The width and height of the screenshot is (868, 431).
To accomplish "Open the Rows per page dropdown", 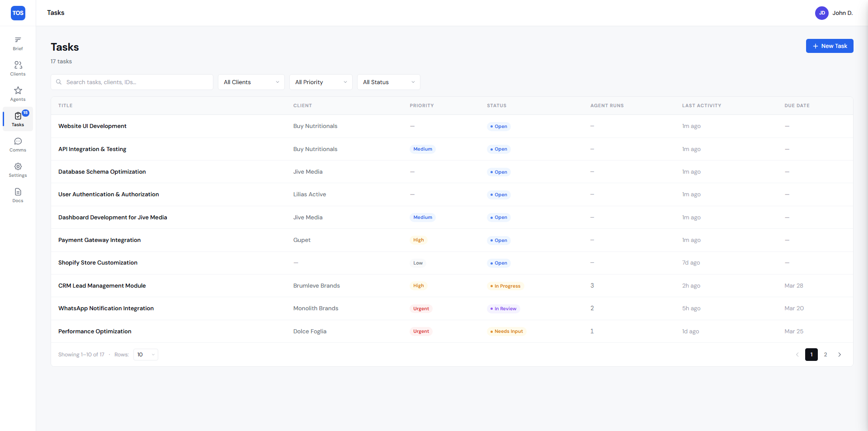I will point(146,355).
